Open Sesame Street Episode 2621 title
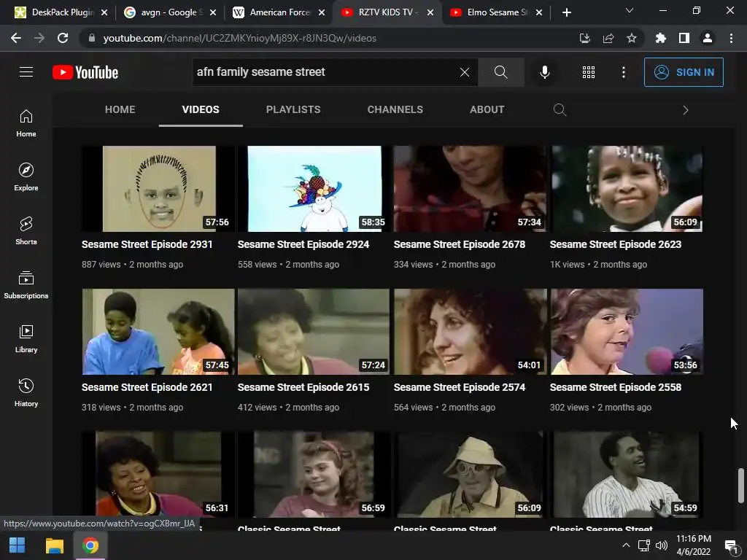Image resolution: width=747 pixels, height=560 pixels. point(147,387)
